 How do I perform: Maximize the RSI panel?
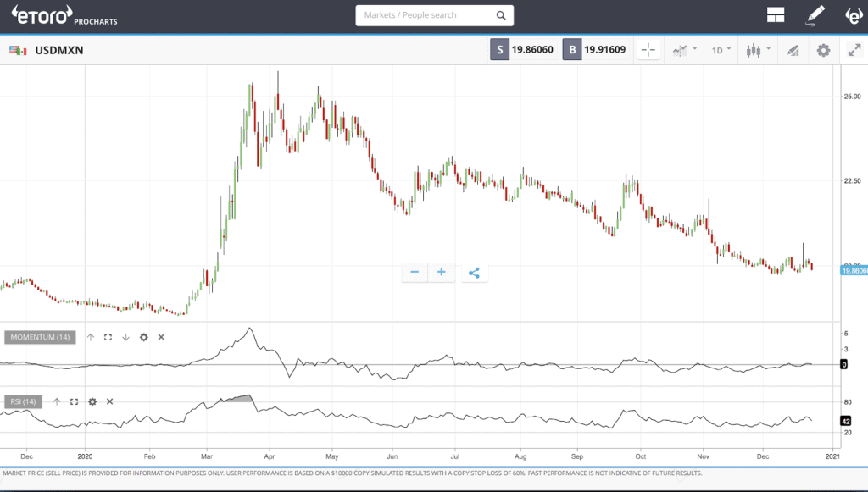pos(75,402)
